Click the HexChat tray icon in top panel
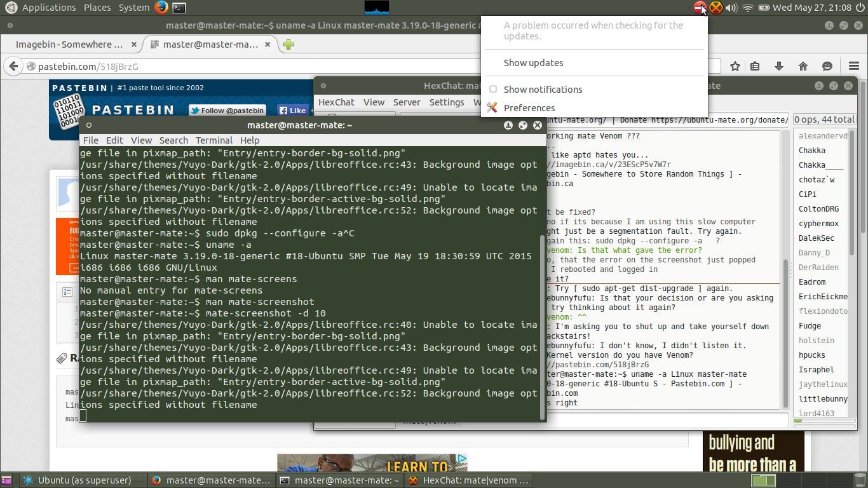Screen dimensions: 868x488 tap(716, 8)
